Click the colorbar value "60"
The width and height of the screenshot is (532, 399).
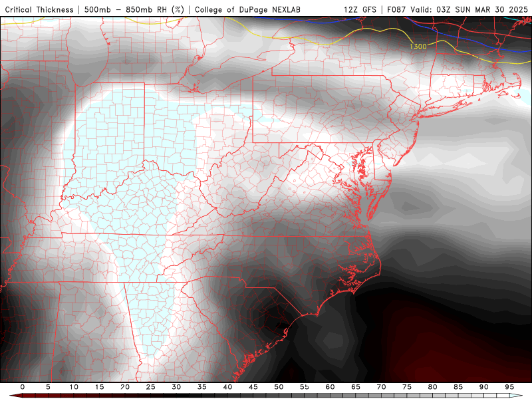click(330, 387)
